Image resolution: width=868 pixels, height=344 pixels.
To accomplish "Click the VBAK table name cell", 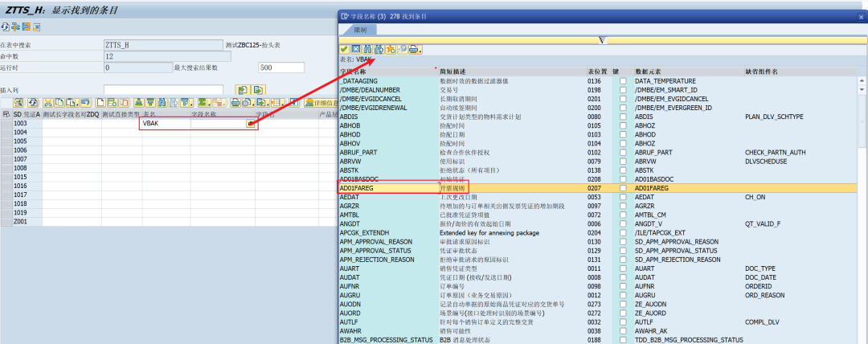I will (x=166, y=124).
